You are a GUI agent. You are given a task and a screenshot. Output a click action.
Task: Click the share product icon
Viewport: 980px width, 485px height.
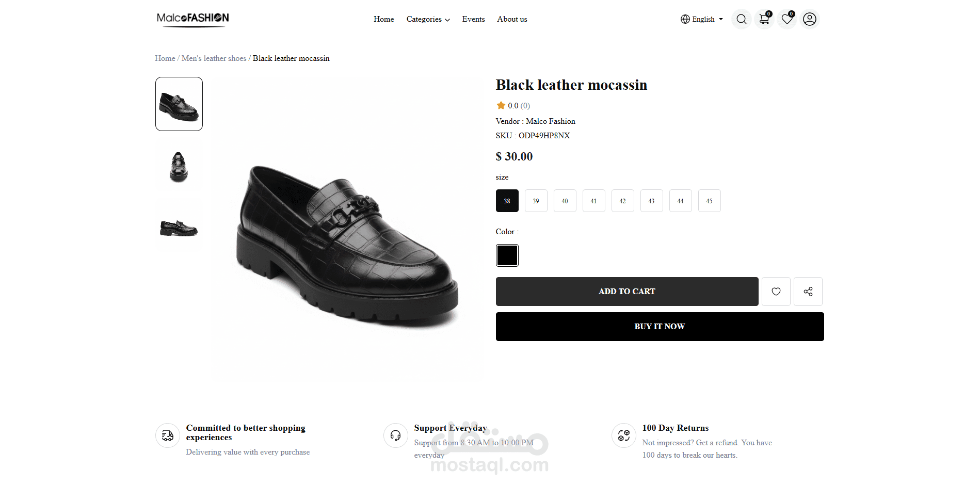click(808, 292)
